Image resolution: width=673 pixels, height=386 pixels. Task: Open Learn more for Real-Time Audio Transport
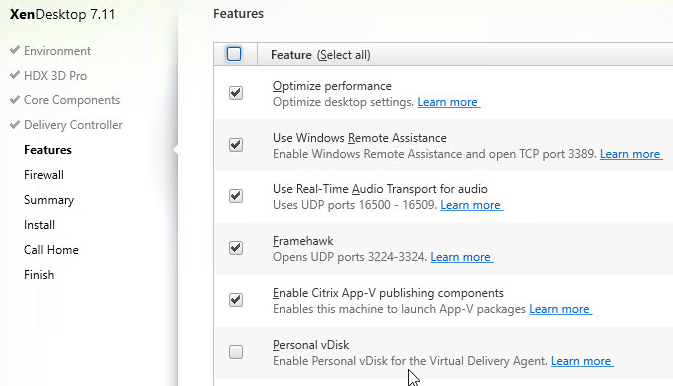[x=471, y=205]
